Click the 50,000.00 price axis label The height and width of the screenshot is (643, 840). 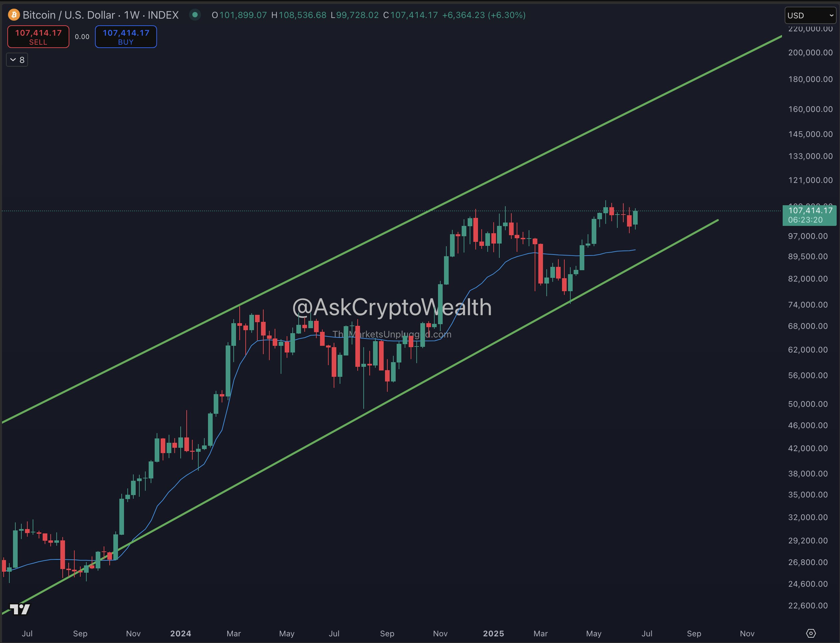[x=808, y=404]
